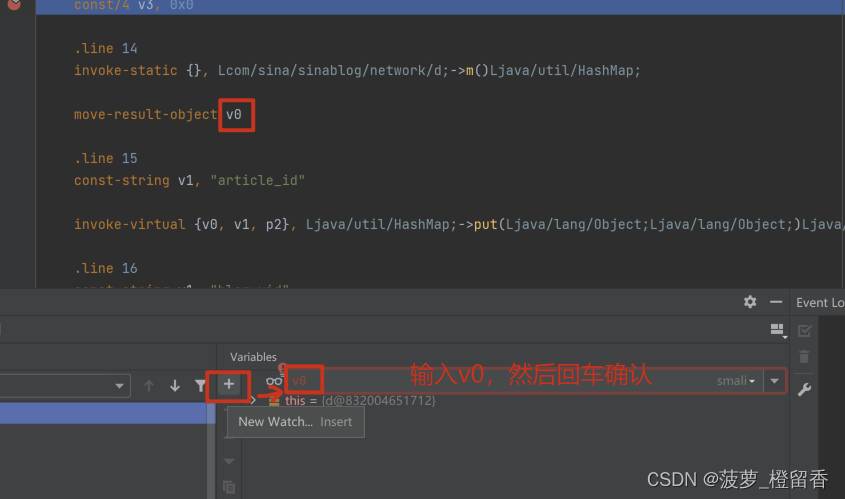Open the smali language dropdown
The width and height of the screenshot is (845, 499).
(x=736, y=381)
